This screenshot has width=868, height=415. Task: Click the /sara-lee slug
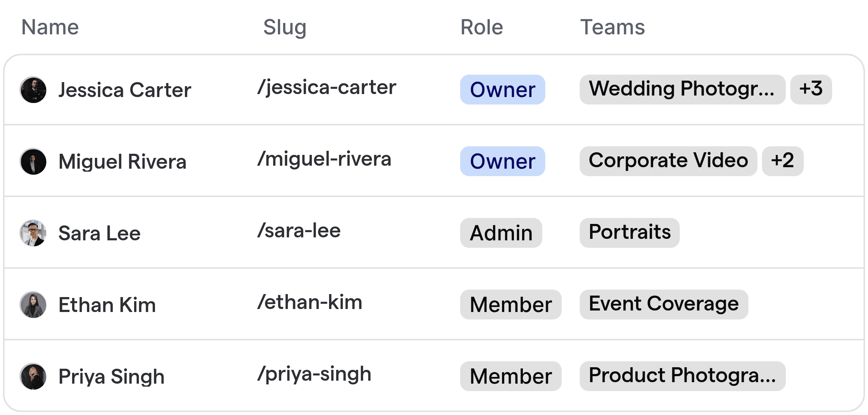tap(298, 231)
